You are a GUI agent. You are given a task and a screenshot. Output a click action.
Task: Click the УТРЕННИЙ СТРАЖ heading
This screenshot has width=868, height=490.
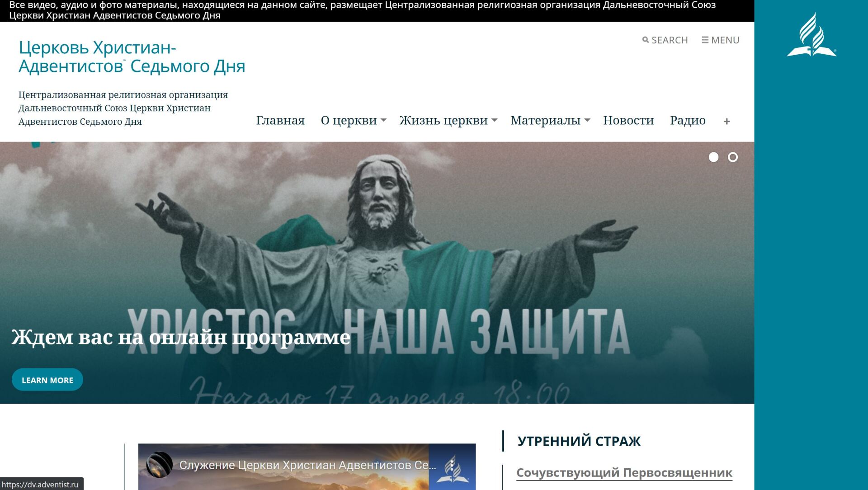point(579,441)
